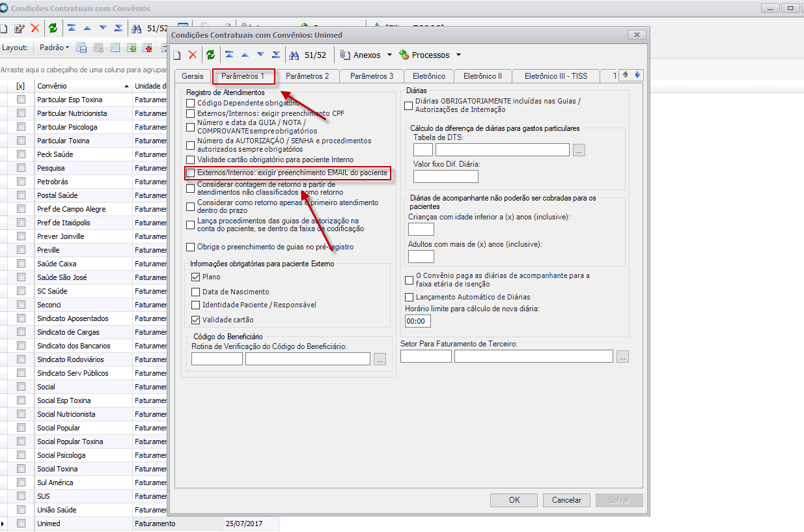This screenshot has height=532, width=804.
Task: Click the Horário limite 00:00 field
Action: 418,321
